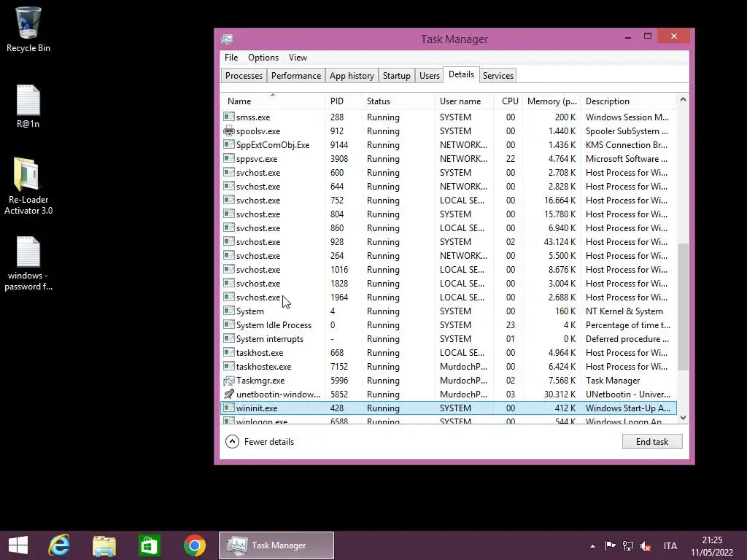Sort by the PID column header

point(344,101)
